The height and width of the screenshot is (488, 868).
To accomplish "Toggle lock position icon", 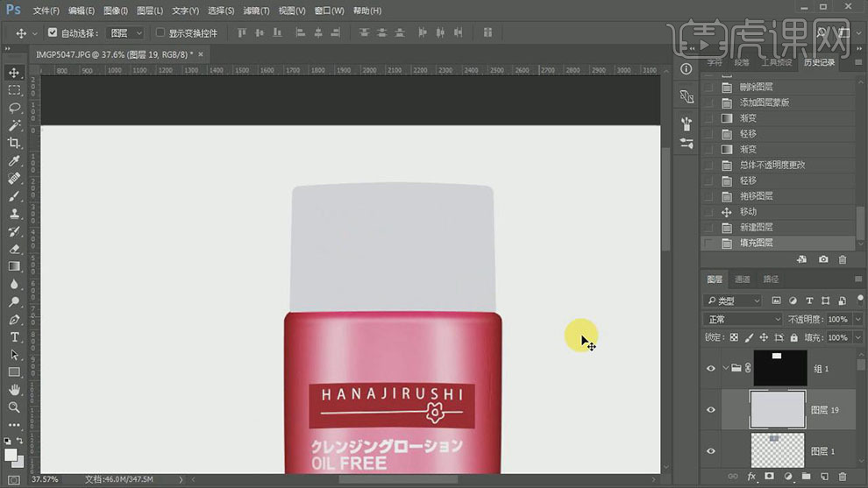I will pos(764,337).
